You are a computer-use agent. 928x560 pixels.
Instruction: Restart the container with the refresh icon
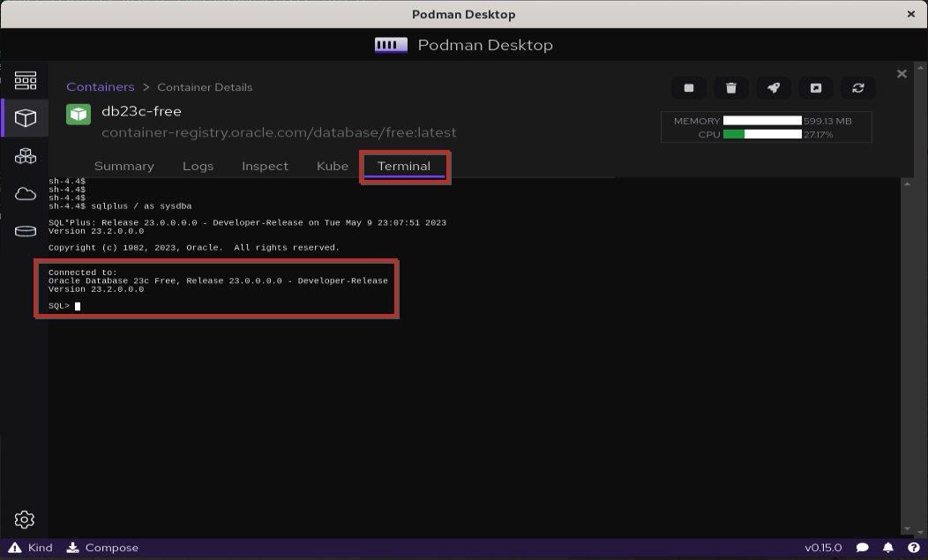[x=857, y=87]
